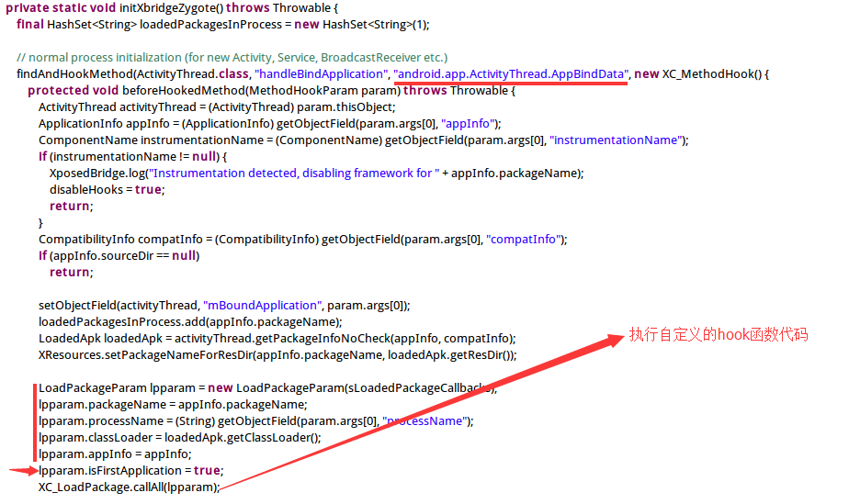The height and width of the screenshot is (504, 849).
Task: Click the instrumentationName != null condition
Action: 135,157
